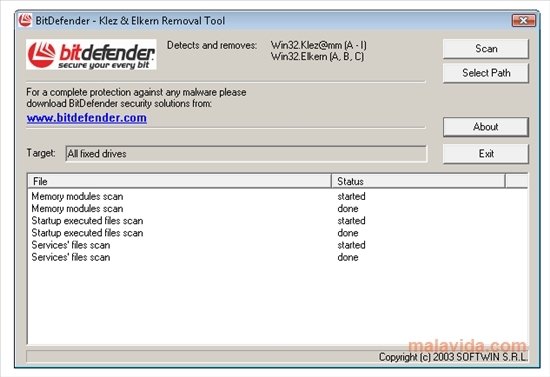This screenshot has height=377, width=550.
Task: Sort by the File column header
Action: [x=180, y=181]
